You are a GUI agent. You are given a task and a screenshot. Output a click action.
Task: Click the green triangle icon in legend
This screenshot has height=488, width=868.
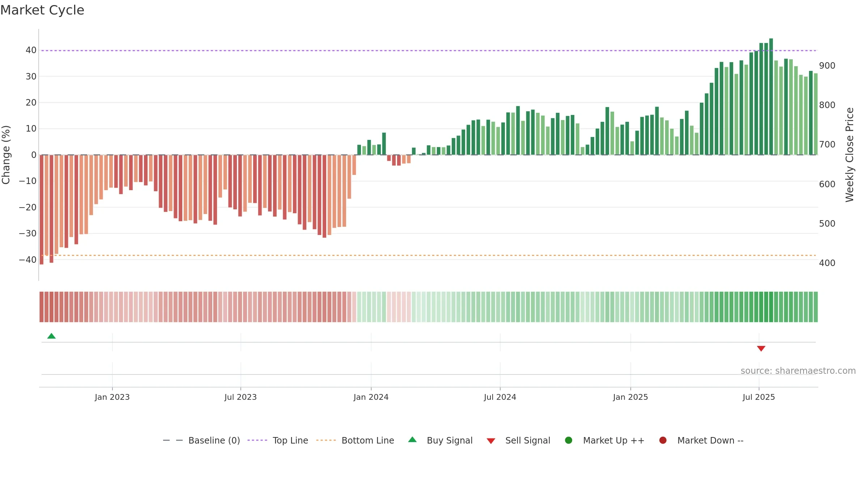(412, 440)
